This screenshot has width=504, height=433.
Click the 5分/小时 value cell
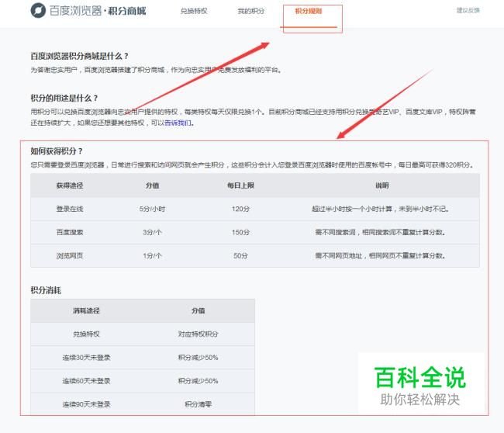152,209
